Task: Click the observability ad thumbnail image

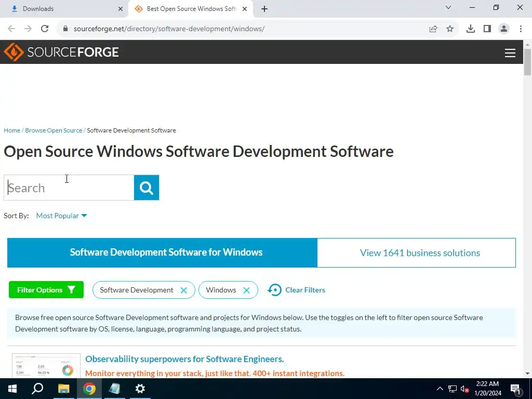Action: pos(46,366)
